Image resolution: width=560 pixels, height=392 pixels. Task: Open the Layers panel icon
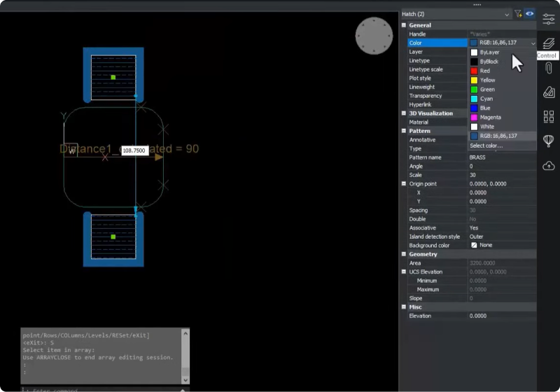[549, 43]
